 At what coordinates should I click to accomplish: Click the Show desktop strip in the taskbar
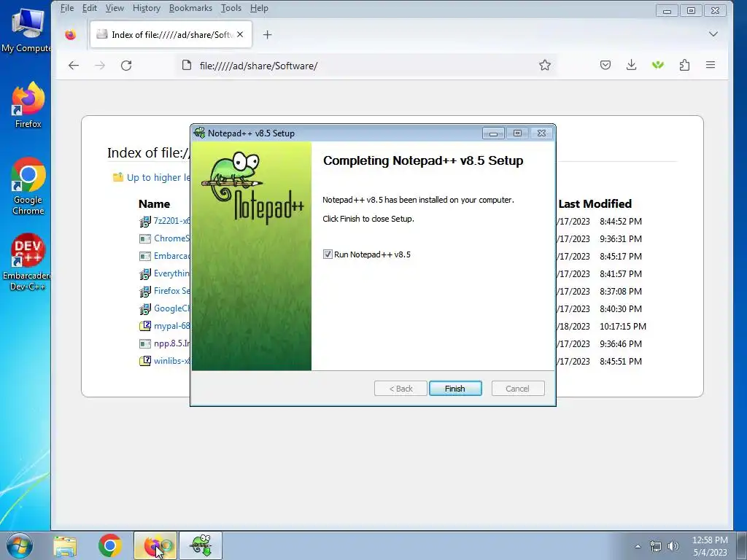(742, 545)
